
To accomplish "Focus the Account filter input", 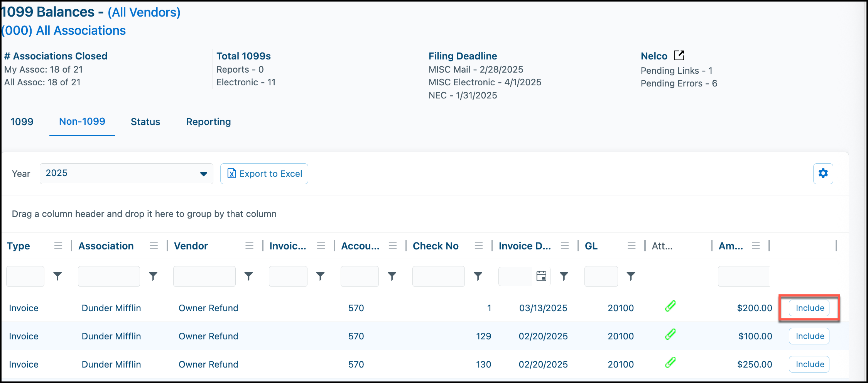I will tap(360, 276).
